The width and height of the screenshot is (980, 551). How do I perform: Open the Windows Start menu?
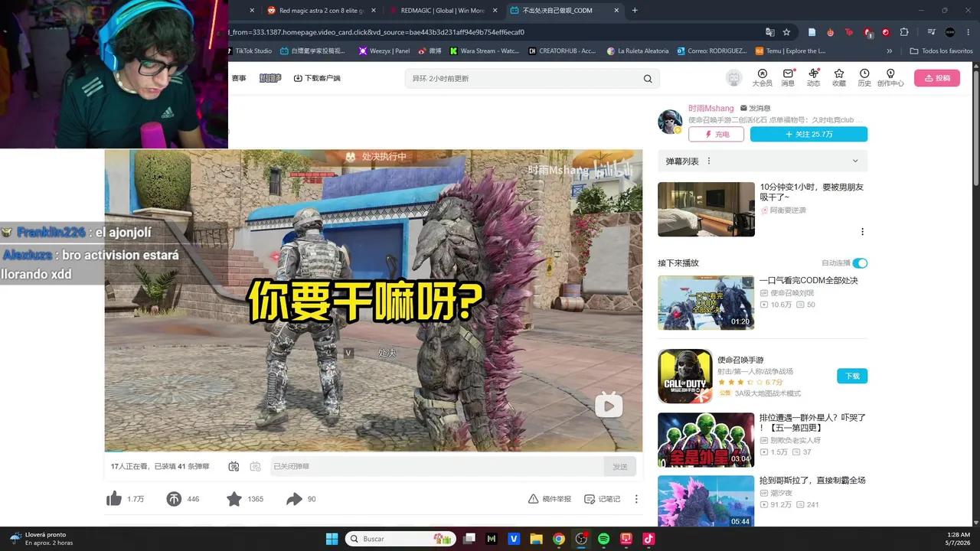332,539
